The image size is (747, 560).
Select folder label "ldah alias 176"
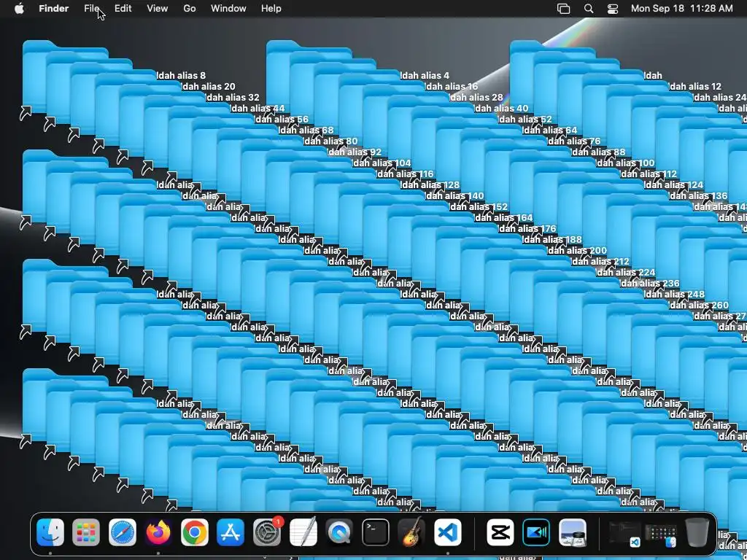pyautogui.click(x=527, y=228)
